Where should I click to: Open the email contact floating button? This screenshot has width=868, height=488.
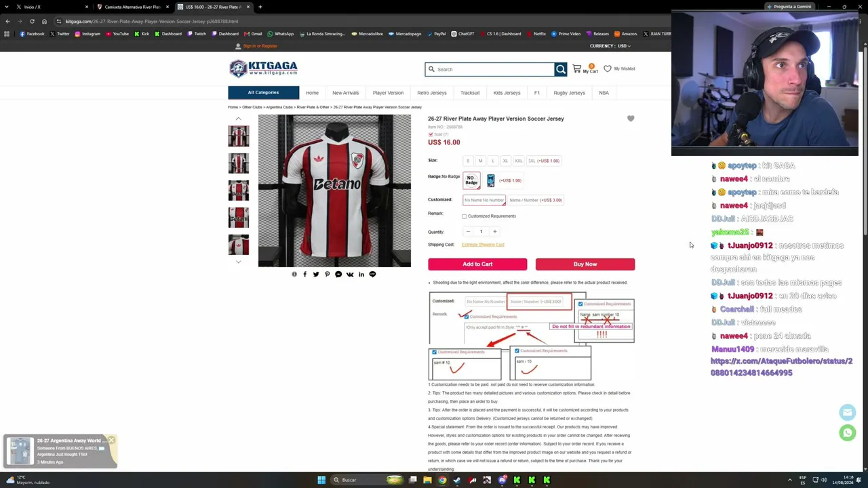tap(847, 412)
